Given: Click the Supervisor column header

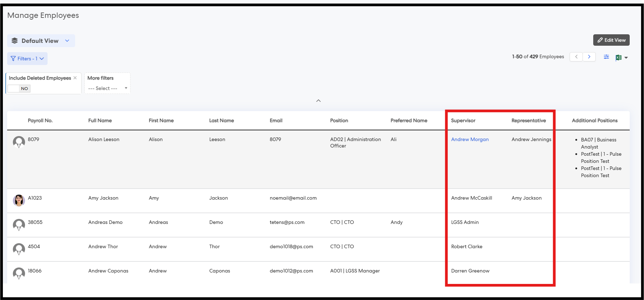Looking at the screenshot, I should 463,120.
